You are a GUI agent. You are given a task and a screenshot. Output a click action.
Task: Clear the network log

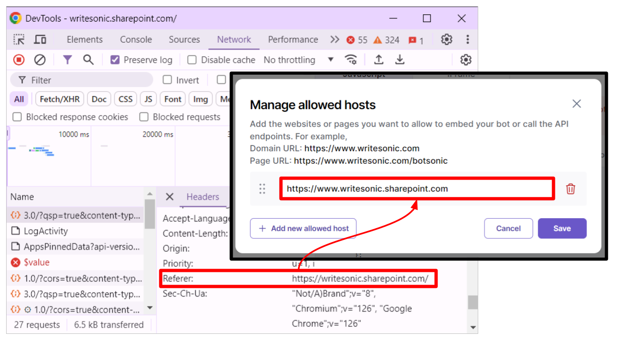tap(40, 60)
